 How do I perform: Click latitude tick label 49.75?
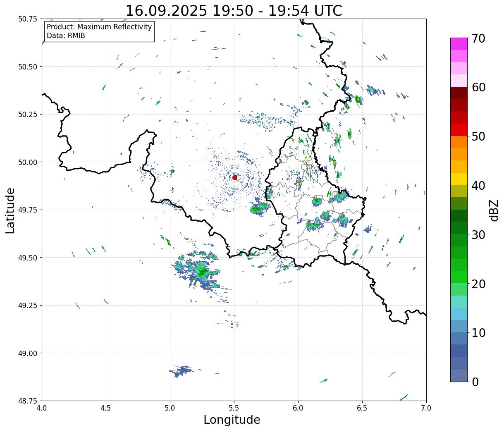[28, 210]
